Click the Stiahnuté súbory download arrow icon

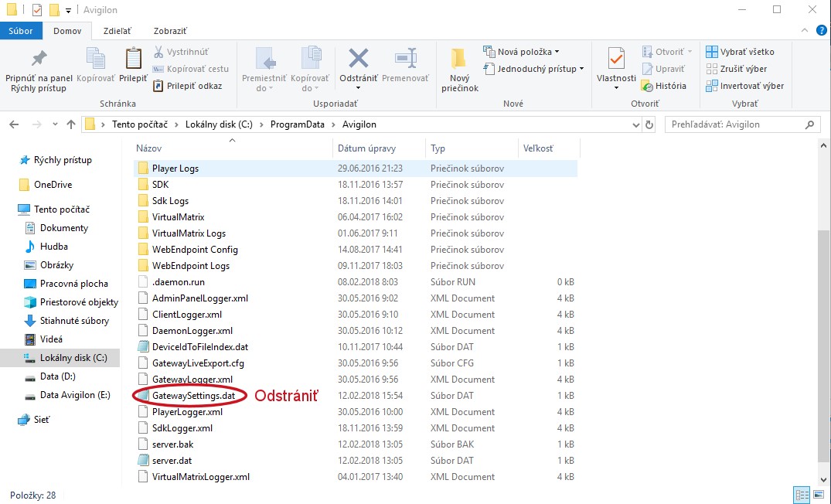pyautogui.click(x=30, y=321)
